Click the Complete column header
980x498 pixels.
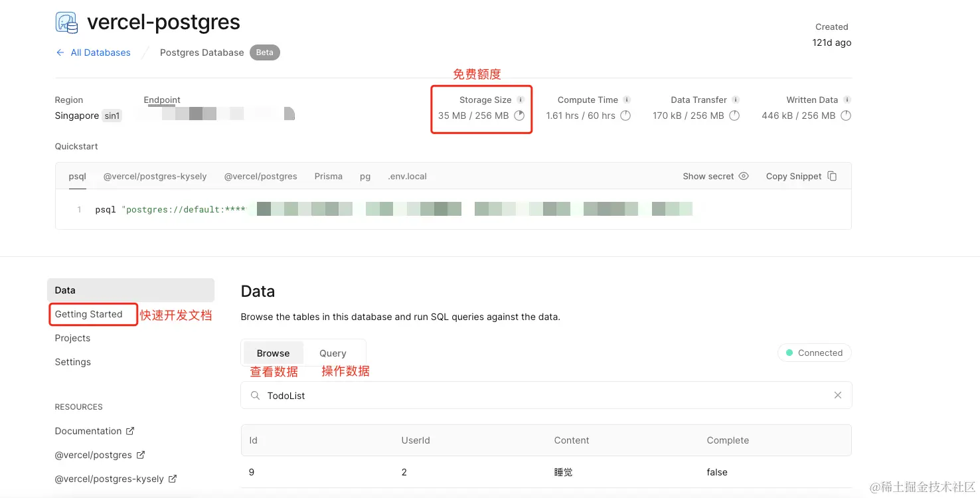[x=728, y=440]
